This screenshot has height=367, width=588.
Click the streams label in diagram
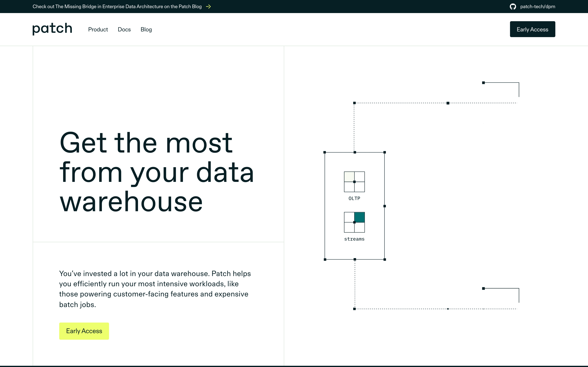coord(354,239)
